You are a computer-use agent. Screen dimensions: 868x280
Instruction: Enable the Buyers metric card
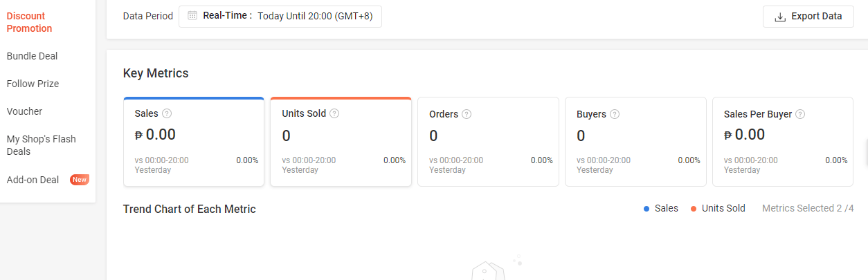(635, 142)
